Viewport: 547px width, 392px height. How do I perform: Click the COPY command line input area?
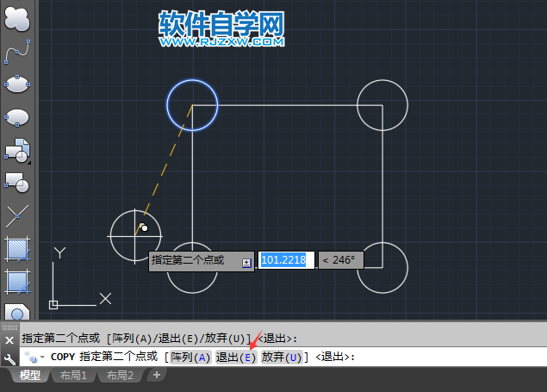283,358
